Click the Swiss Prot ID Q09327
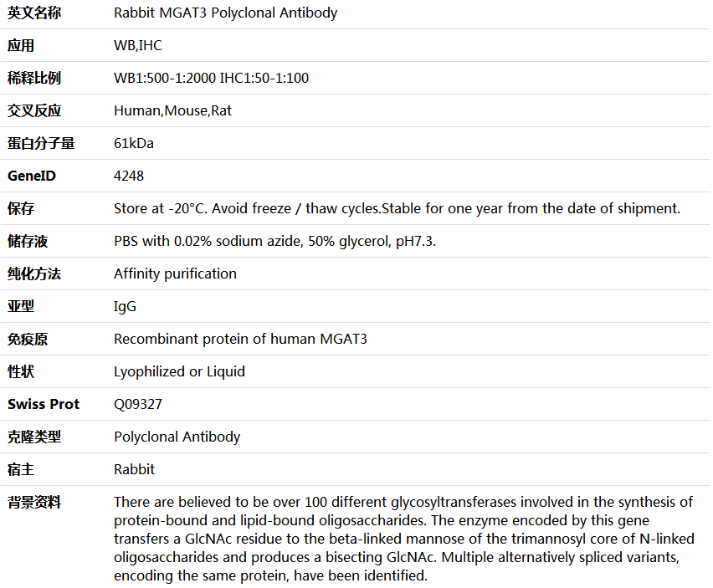The height and width of the screenshot is (588, 713). 138,405
